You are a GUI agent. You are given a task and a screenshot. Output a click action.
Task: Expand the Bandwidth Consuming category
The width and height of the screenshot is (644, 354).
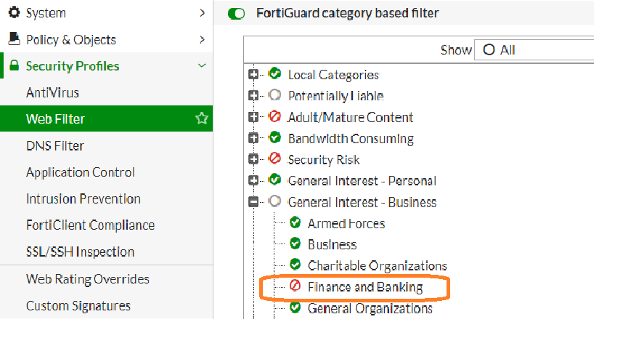253,138
